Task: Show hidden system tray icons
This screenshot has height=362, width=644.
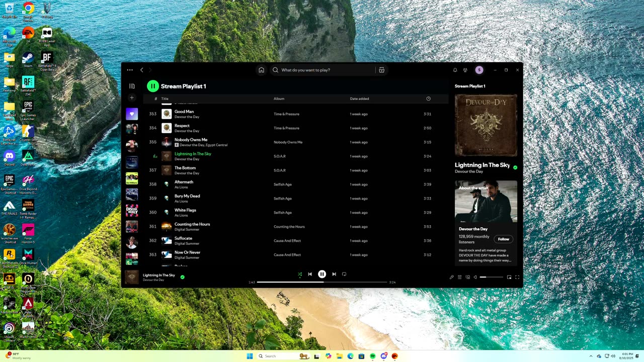Action: [591, 356]
